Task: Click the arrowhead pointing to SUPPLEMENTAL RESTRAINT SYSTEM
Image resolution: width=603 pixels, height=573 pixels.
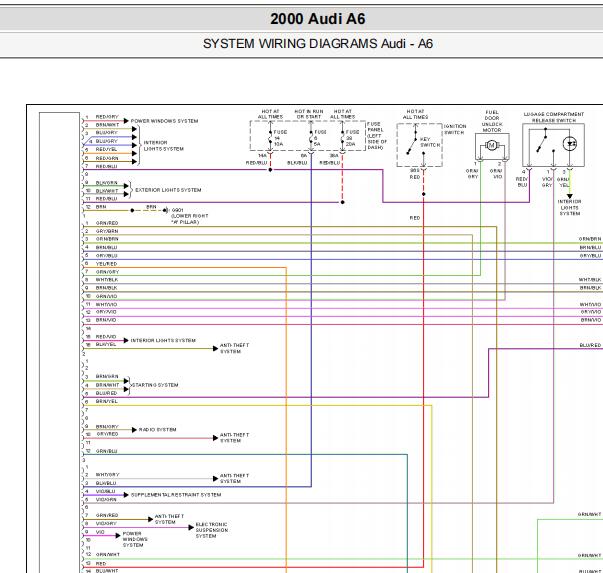Action: pyautogui.click(x=126, y=495)
